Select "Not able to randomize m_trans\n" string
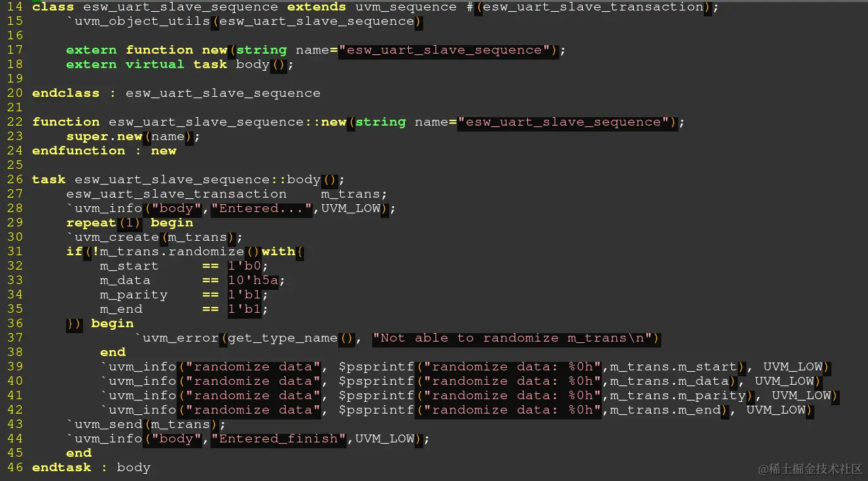Viewport: 868px width, 481px height. point(512,338)
